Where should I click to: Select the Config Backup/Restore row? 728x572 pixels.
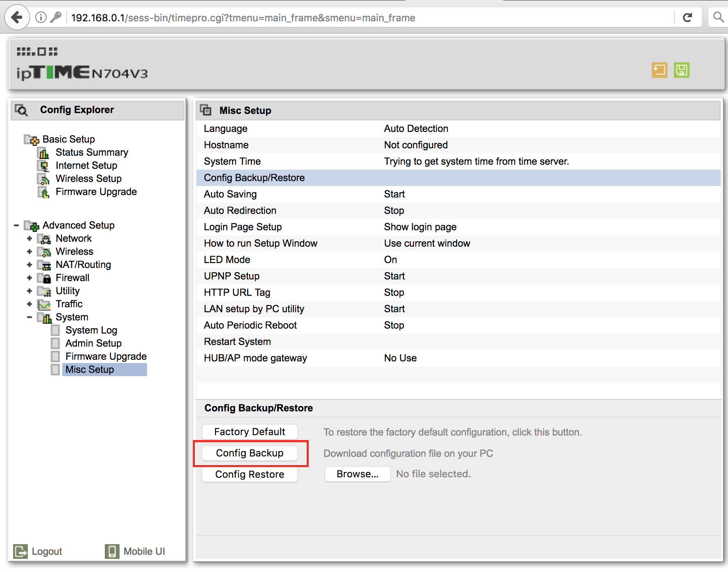(x=458, y=178)
